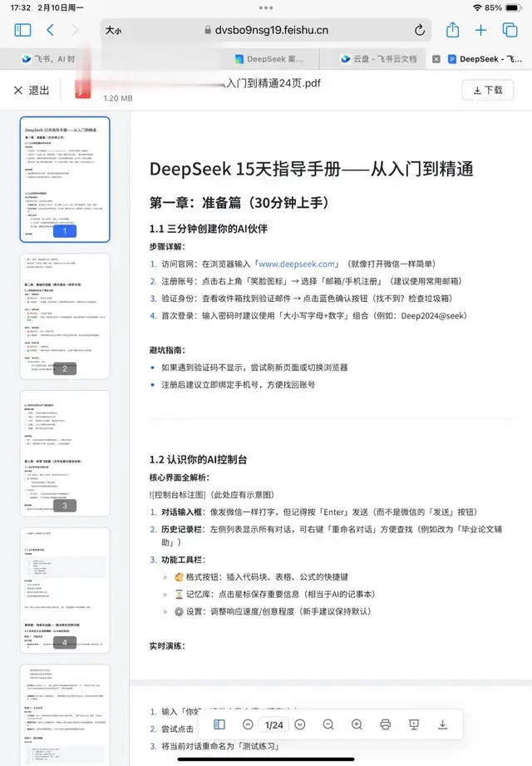Open the Safari share sheet icon

tap(452, 30)
